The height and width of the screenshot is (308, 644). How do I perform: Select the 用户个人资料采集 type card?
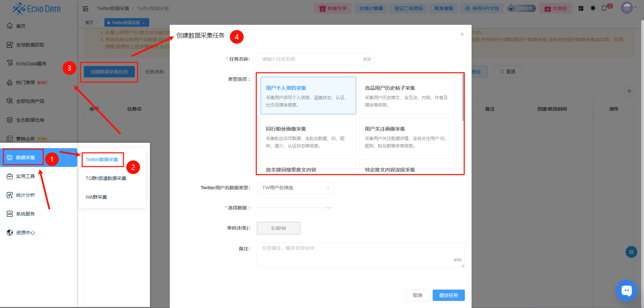tap(308, 96)
